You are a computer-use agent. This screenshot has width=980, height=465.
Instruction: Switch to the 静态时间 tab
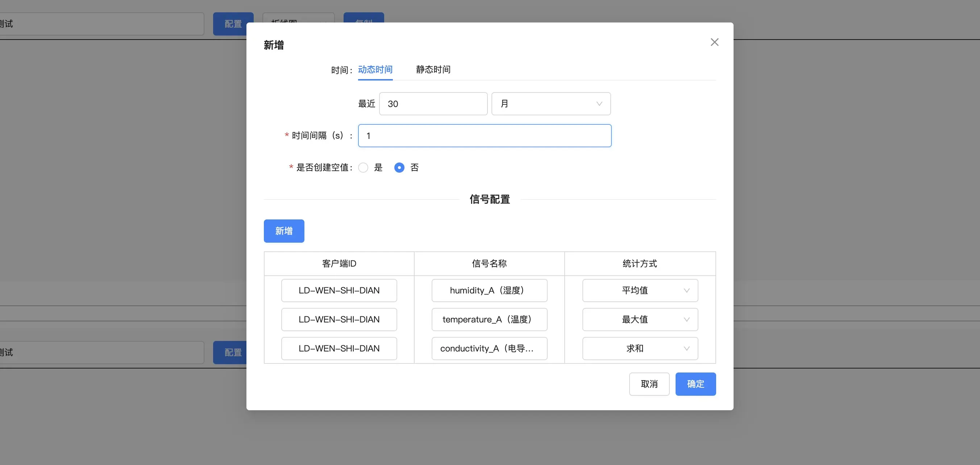click(433, 70)
